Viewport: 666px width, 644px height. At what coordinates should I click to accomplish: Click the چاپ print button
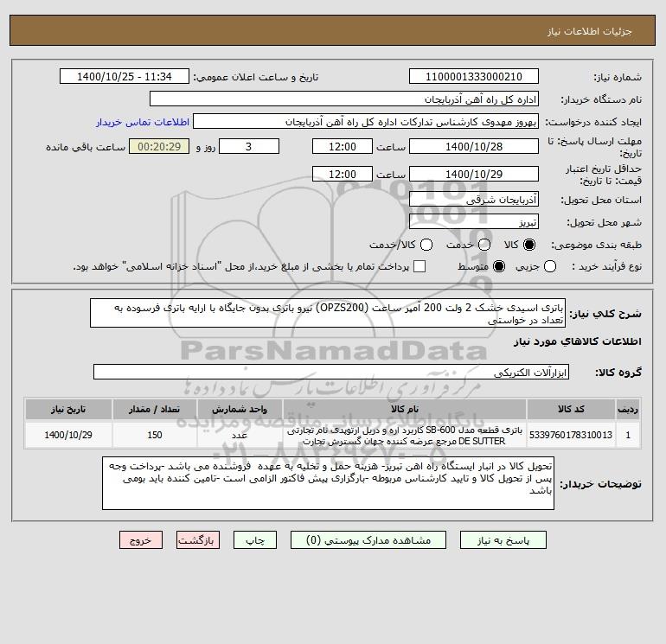[255, 540]
